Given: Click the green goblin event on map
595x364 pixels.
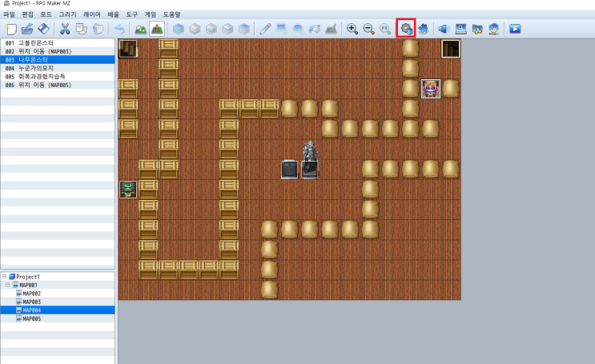Looking at the screenshot, I should point(128,190).
